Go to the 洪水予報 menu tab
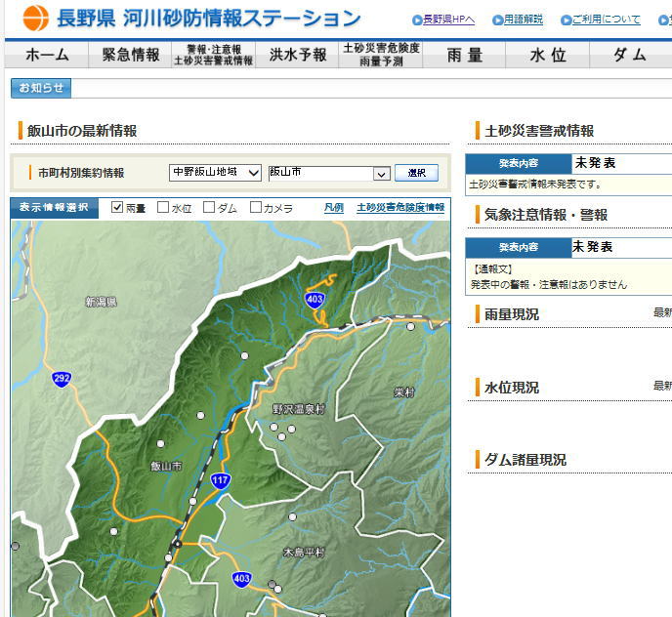The image size is (672, 617). [298, 55]
